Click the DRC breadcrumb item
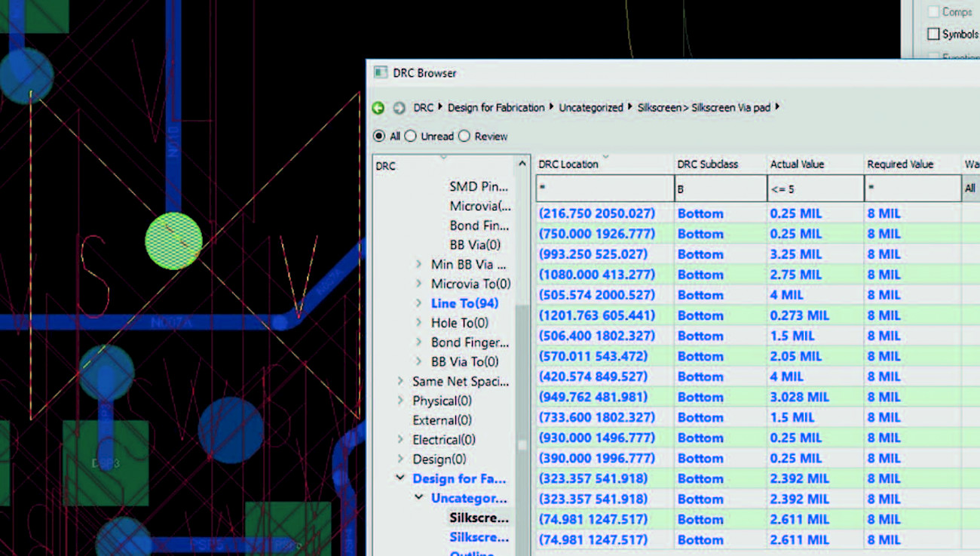This screenshot has width=980, height=556. [424, 108]
